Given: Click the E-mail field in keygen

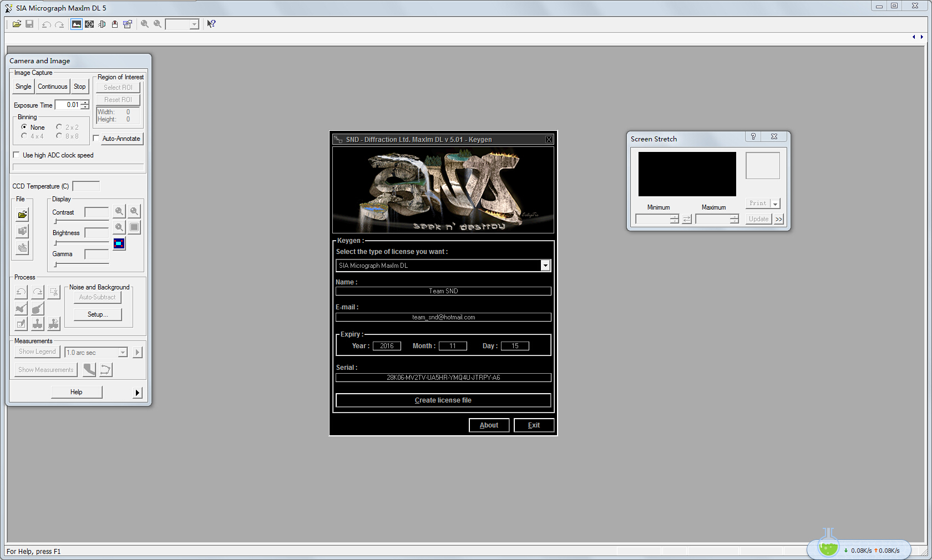Looking at the screenshot, I should [443, 317].
